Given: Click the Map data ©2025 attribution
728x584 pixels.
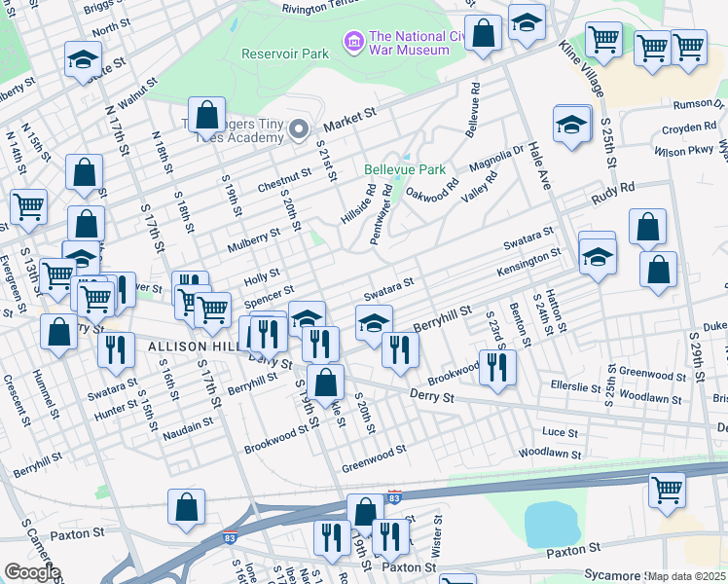Looking at the screenshot, I should (x=688, y=577).
